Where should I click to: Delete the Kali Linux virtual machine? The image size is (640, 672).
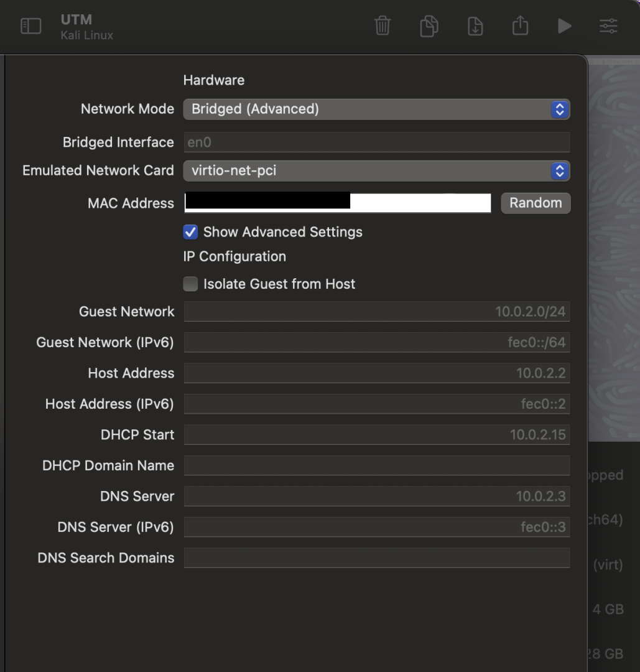tap(383, 26)
